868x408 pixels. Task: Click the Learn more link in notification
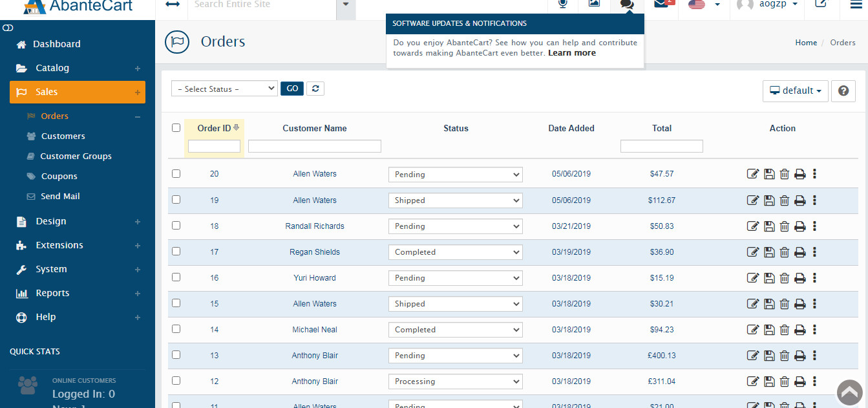click(x=571, y=53)
